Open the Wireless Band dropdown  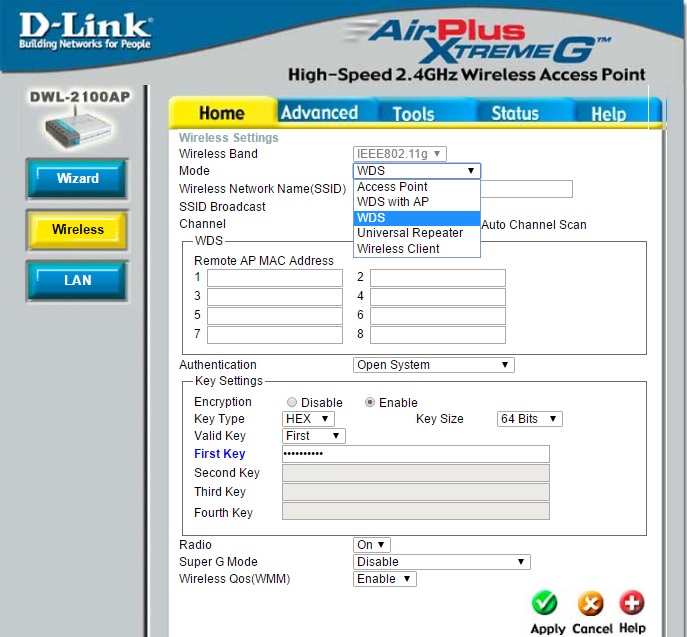pos(400,154)
